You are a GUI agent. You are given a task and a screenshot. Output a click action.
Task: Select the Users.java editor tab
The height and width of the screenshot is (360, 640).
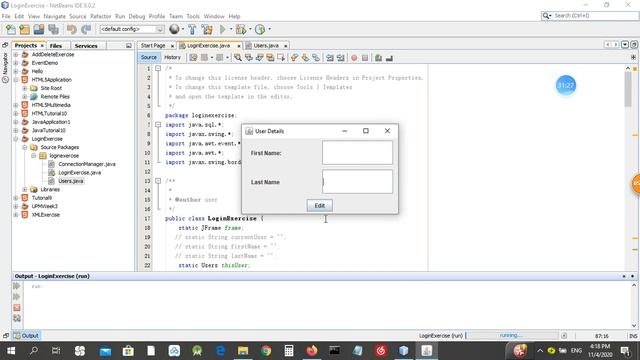pos(266,46)
